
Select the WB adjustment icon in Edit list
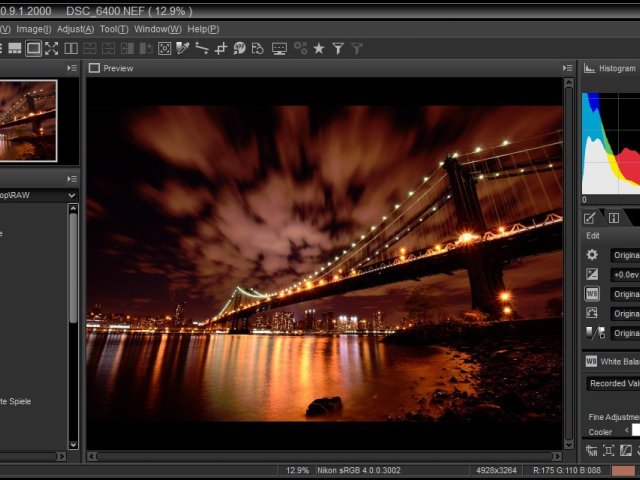pos(592,294)
